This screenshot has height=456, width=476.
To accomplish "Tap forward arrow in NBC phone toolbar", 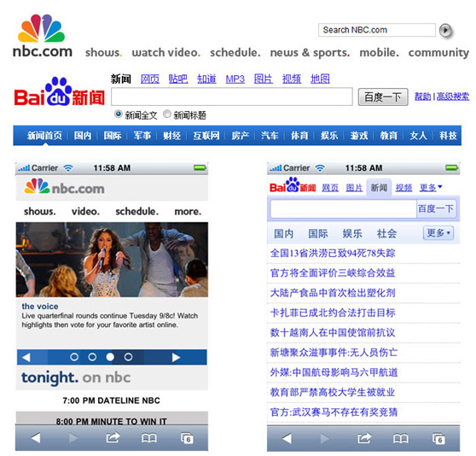I will coord(73,438).
